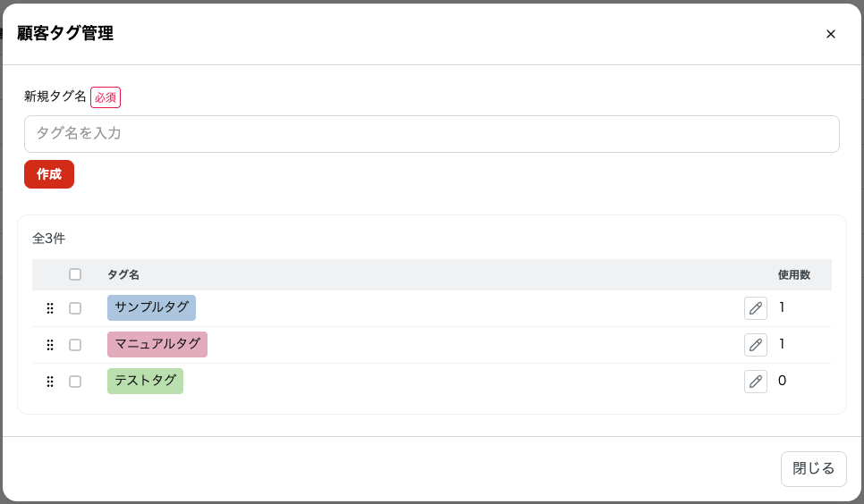Click the 使用数 column header

(x=793, y=275)
